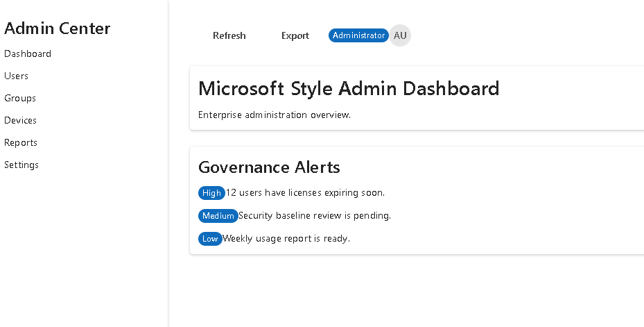Click the High severity badge
Viewport: 644px width, 327px height.
pyautogui.click(x=211, y=193)
